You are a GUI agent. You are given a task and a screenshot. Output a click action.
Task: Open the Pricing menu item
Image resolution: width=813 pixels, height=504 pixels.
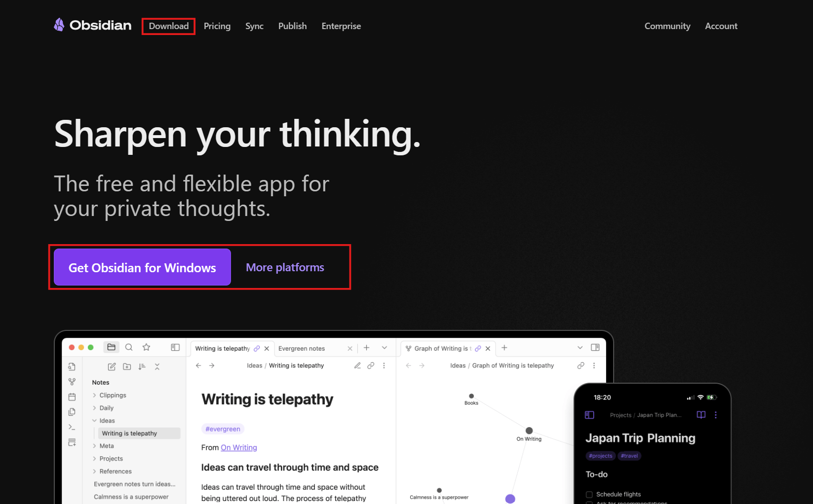tap(217, 26)
